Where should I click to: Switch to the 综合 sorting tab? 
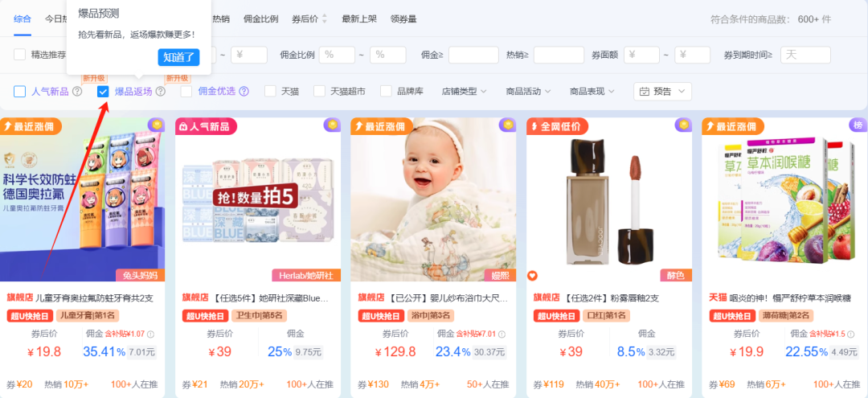23,18
